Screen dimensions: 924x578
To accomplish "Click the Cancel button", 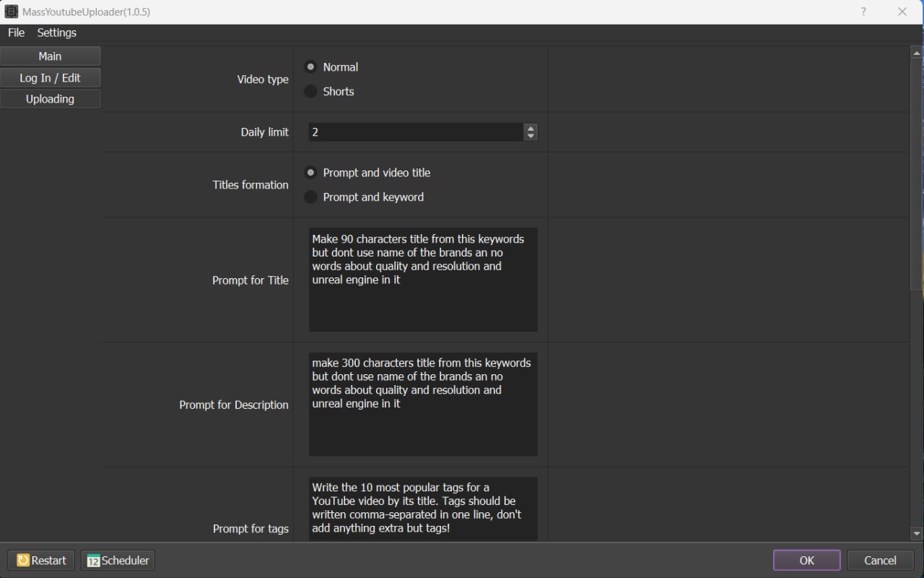I will pos(880,560).
